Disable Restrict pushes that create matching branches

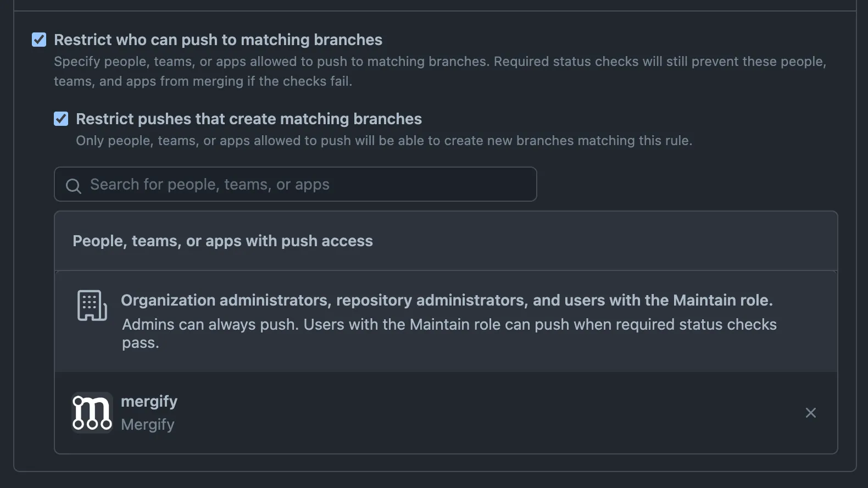(x=60, y=118)
